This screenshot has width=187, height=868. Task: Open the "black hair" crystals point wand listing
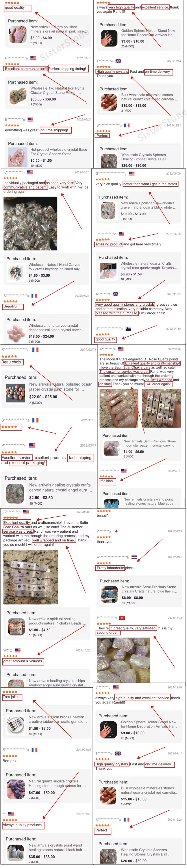(x=57, y=847)
